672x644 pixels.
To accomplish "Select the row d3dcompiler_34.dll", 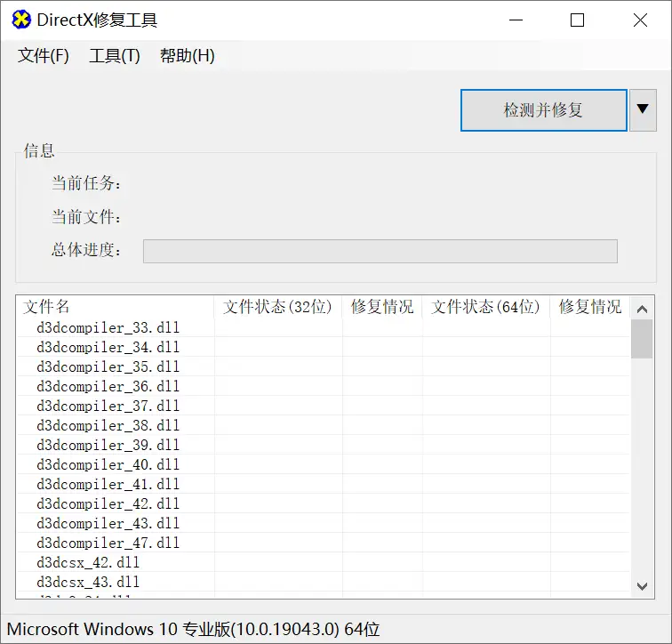I will [x=324, y=347].
